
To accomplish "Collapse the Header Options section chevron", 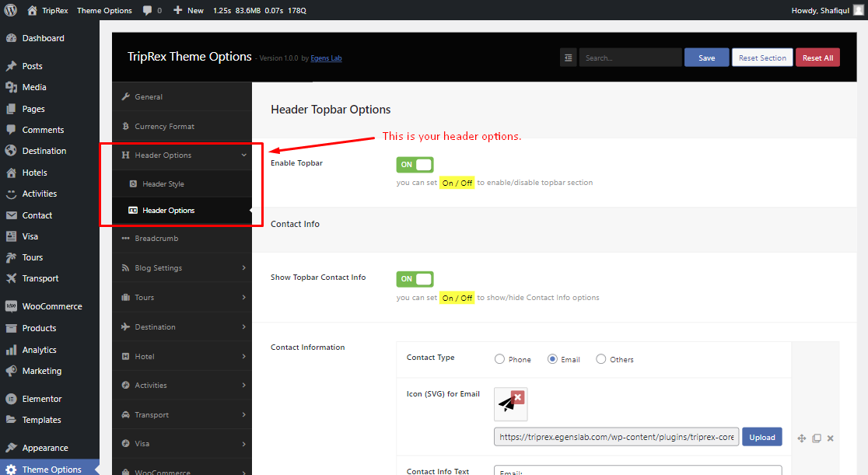I will (243, 155).
